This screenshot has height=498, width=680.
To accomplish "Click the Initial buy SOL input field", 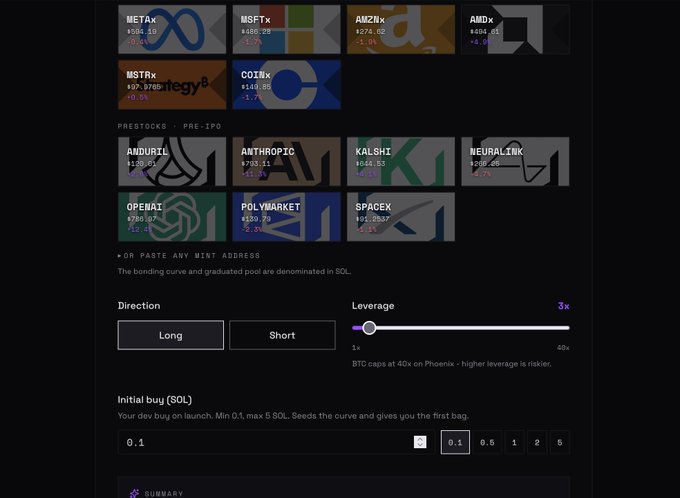I will click(x=276, y=442).
